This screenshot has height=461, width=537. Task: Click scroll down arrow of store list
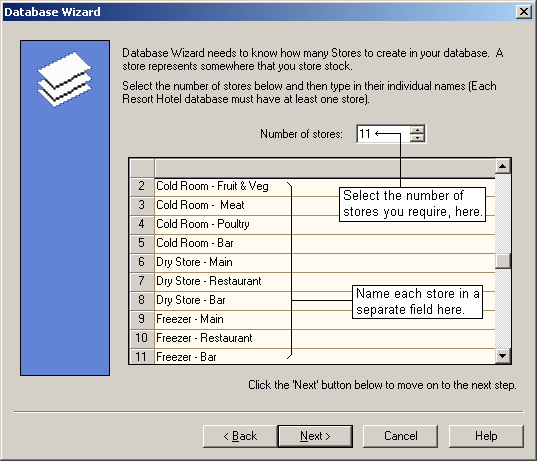click(502, 356)
